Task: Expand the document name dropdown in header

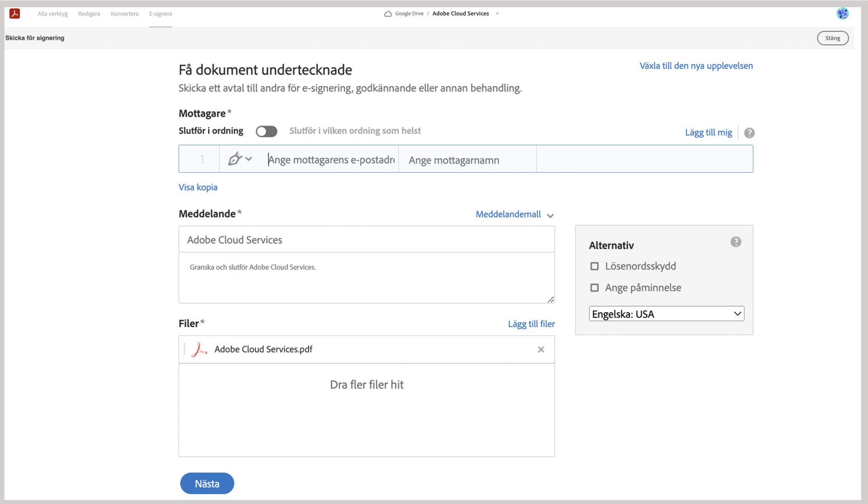Action: coord(497,14)
